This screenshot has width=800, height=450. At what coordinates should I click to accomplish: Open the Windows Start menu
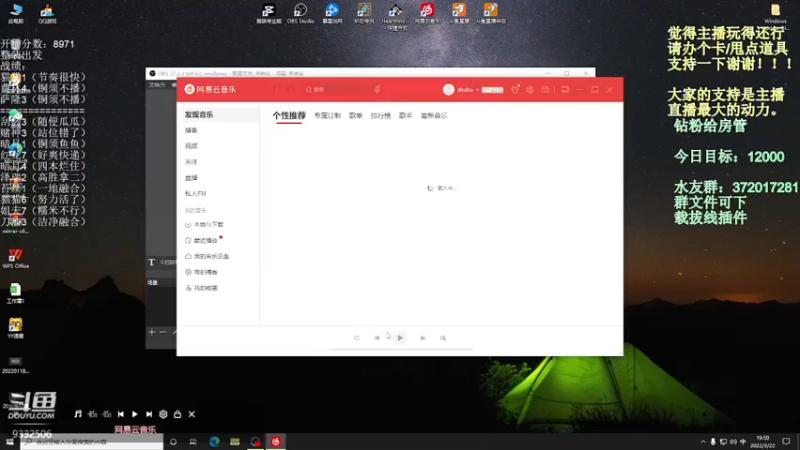coord(10,442)
